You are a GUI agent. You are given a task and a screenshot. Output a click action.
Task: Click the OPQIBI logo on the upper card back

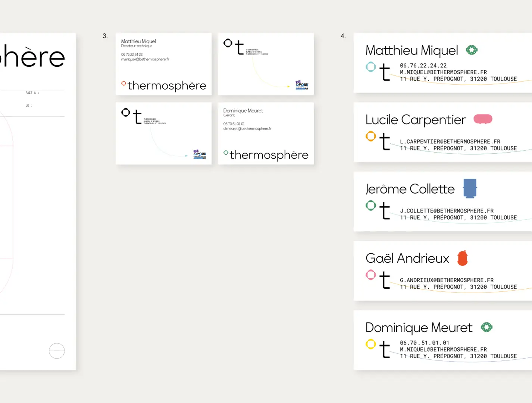[x=302, y=85]
